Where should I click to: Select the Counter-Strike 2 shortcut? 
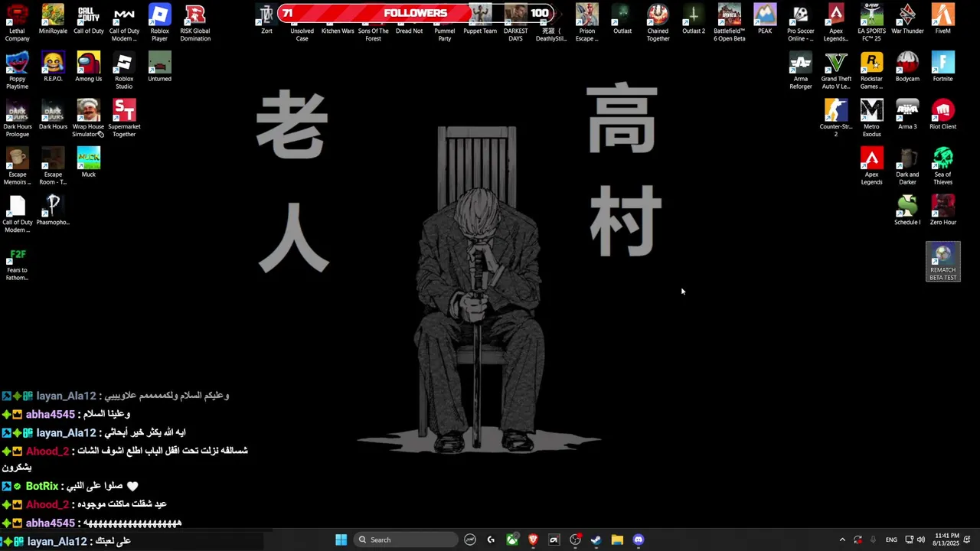836,119
